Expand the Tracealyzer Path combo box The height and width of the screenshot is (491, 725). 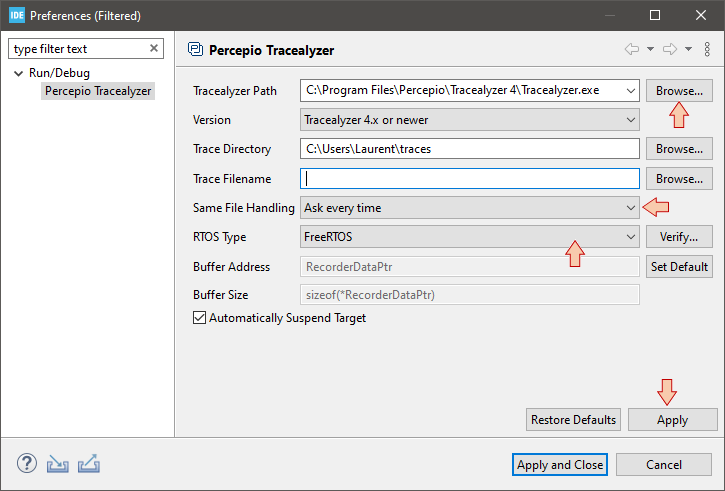click(x=631, y=91)
